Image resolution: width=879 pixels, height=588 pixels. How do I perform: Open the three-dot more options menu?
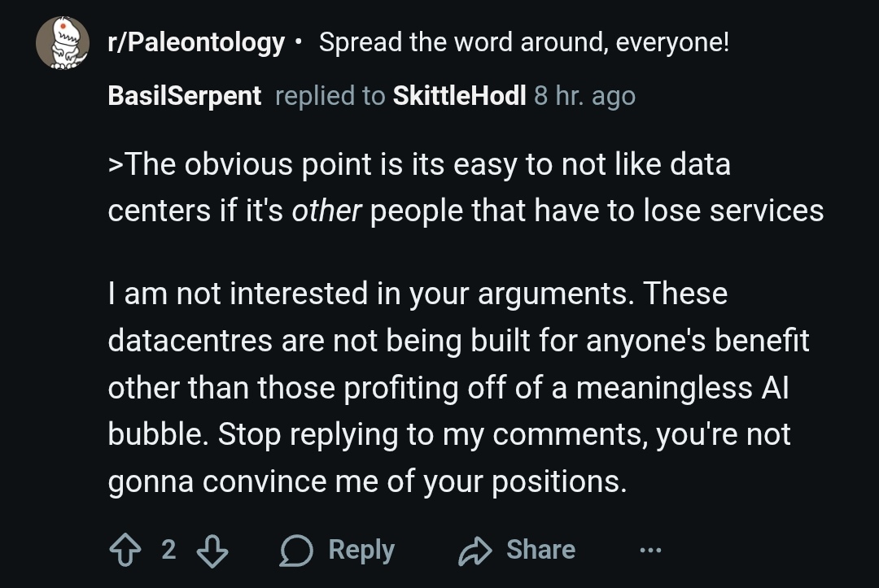click(x=649, y=551)
